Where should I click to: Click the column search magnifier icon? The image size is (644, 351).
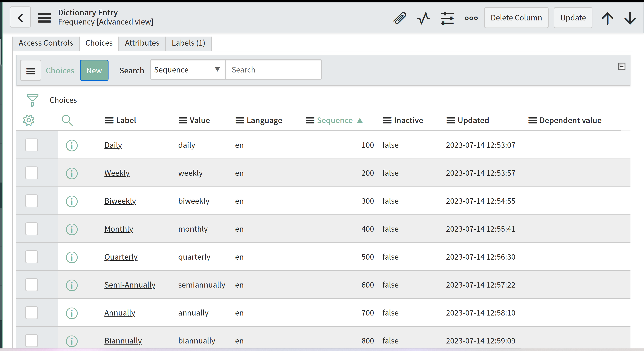pyautogui.click(x=67, y=120)
